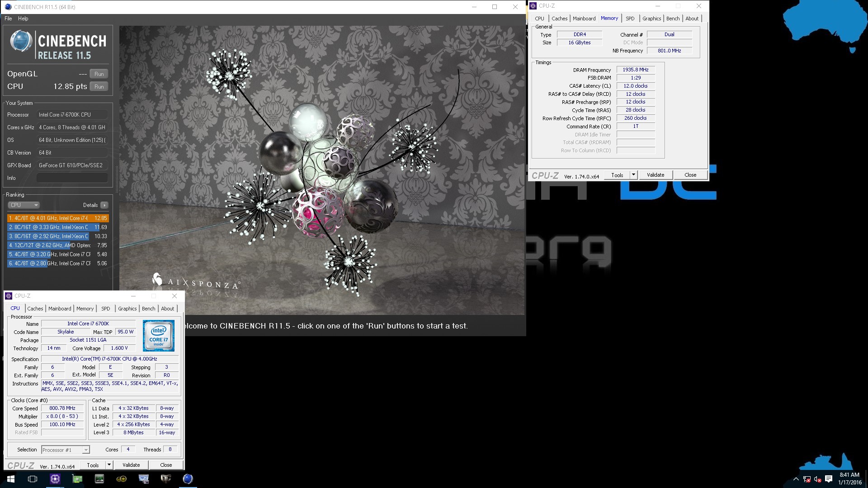
Task: Click the Cinebench title bar sphere icon
Action: coord(8,7)
